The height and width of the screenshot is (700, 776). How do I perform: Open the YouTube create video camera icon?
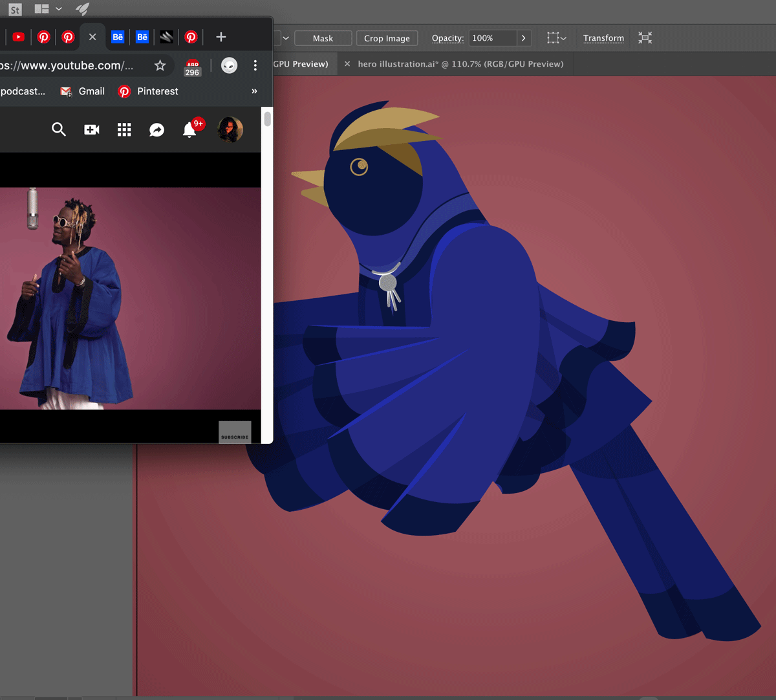[92, 130]
